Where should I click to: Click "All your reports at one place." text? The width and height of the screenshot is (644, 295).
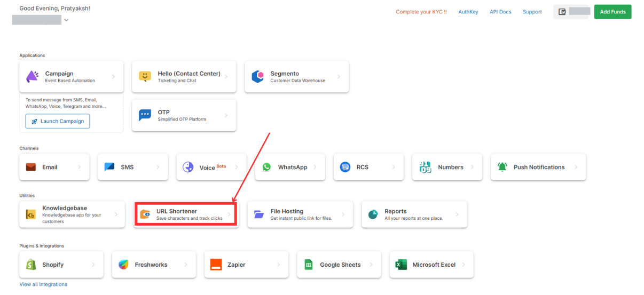(x=414, y=218)
